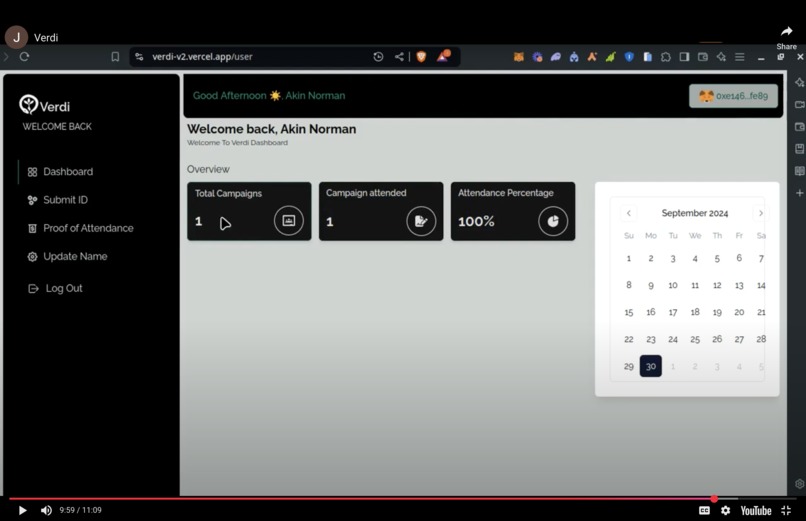Click the purple Phantom-like extension icon
806x521 pixels.
coord(556,57)
